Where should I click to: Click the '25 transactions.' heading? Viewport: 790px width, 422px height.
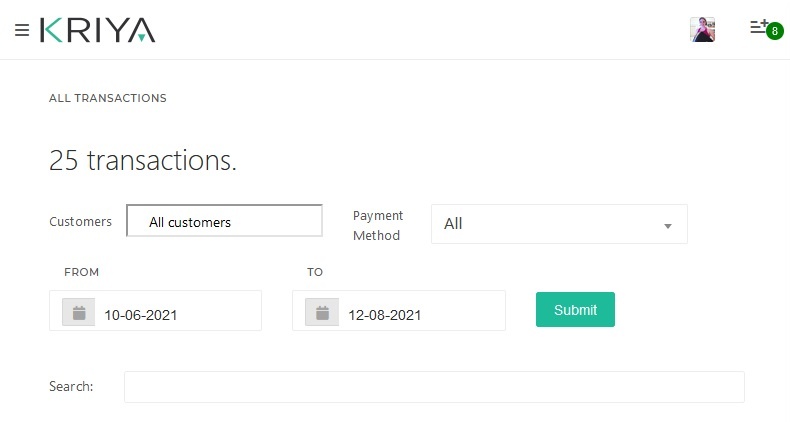tap(143, 160)
